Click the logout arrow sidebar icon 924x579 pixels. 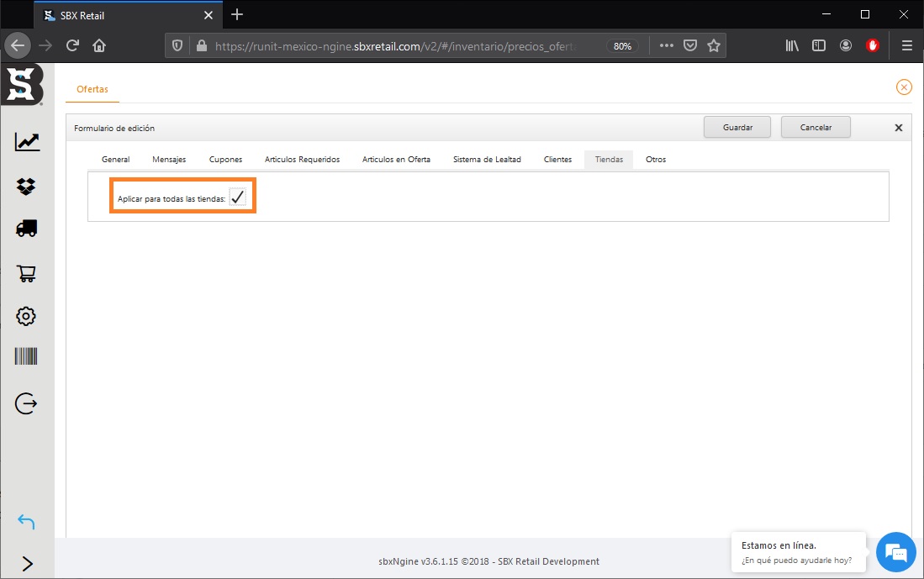26,403
